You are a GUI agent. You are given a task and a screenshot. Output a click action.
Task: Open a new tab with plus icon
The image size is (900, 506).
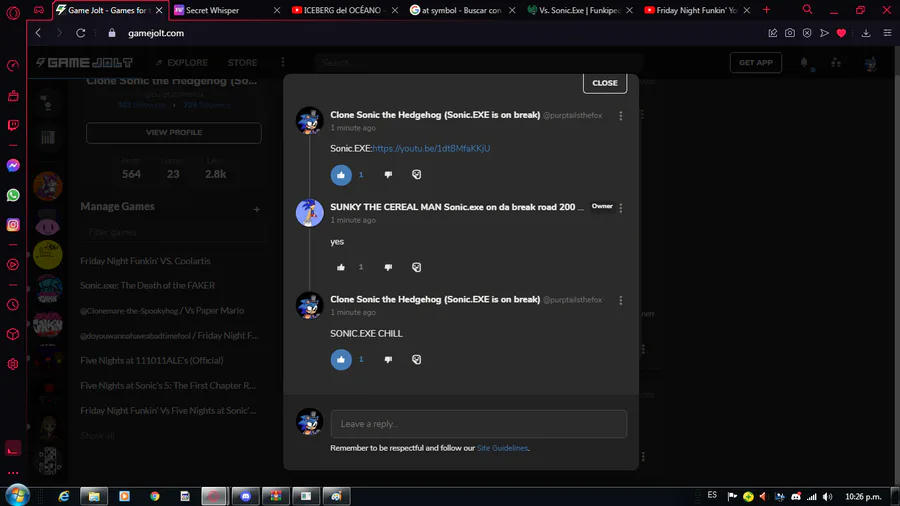[x=766, y=10]
